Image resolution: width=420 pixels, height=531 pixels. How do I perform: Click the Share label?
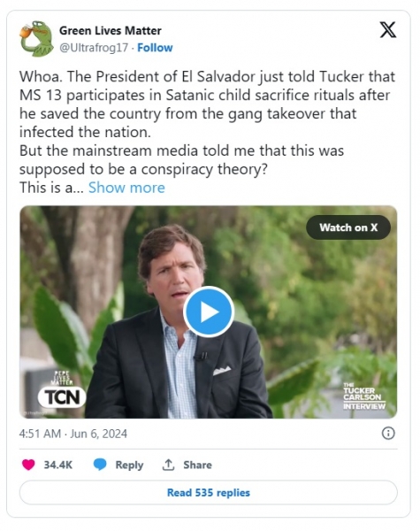[197, 465]
